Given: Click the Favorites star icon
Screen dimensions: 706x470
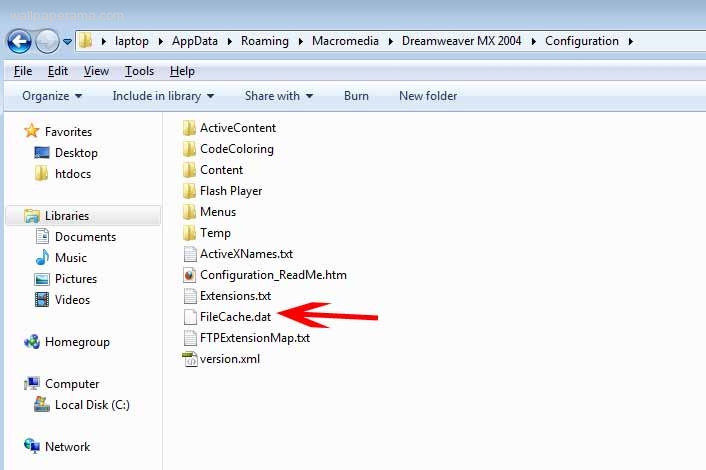Looking at the screenshot, I should click(x=32, y=131).
